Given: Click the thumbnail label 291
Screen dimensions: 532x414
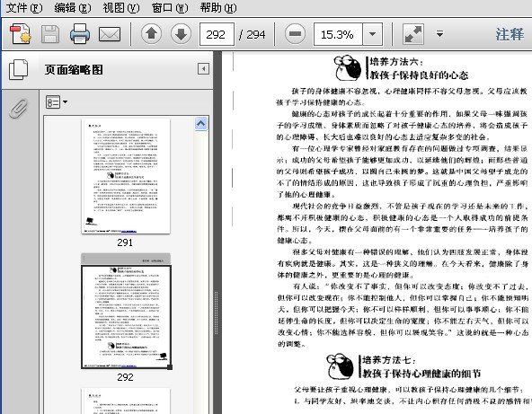Looking at the screenshot, I should pyautogui.click(x=125, y=242).
